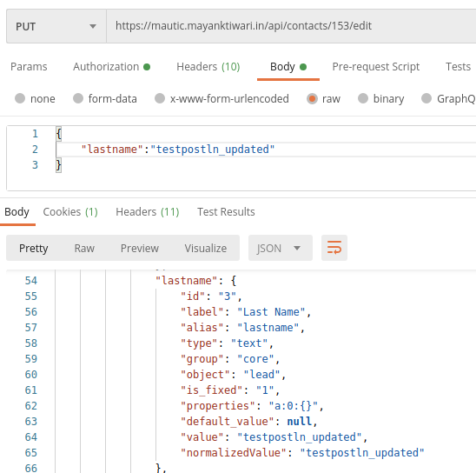476x473 pixels.
Task: Click the null default_value in response
Action: coord(300,422)
